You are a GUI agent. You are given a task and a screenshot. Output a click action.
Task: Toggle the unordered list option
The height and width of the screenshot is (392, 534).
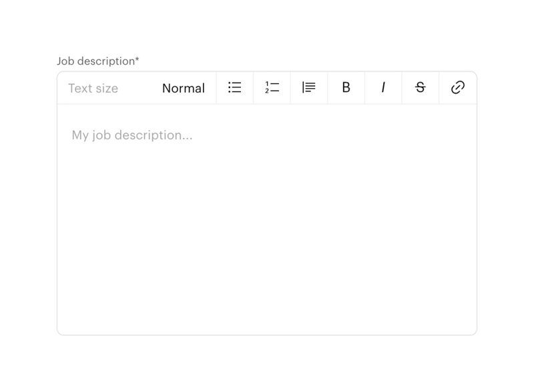pos(234,87)
